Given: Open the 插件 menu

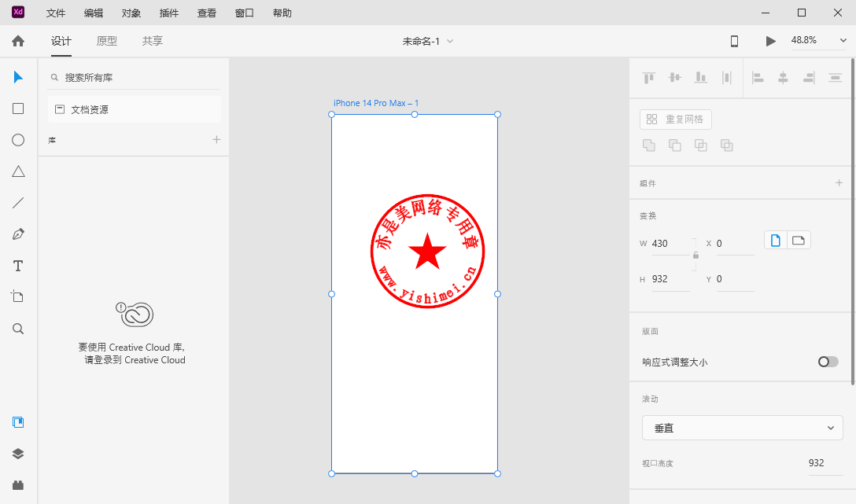Looking at the screenshot, I should (x=168, y=13).
